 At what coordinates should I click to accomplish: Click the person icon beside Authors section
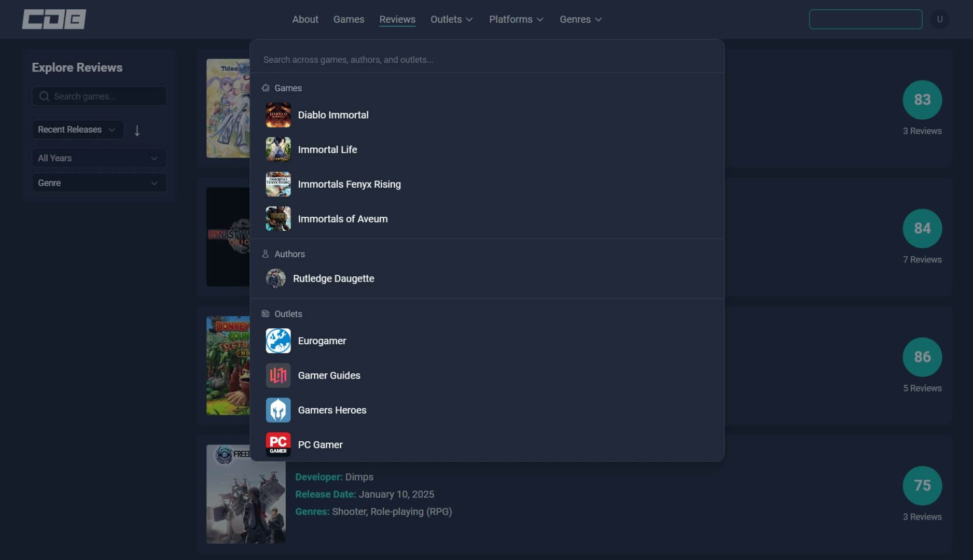[x=266, y=254]
